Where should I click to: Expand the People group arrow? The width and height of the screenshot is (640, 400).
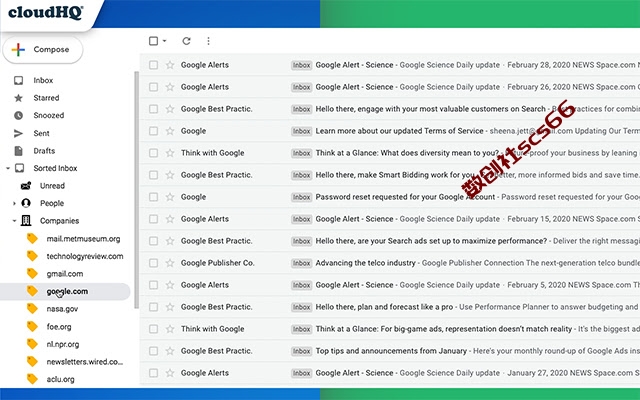click(x=14, y=203)
